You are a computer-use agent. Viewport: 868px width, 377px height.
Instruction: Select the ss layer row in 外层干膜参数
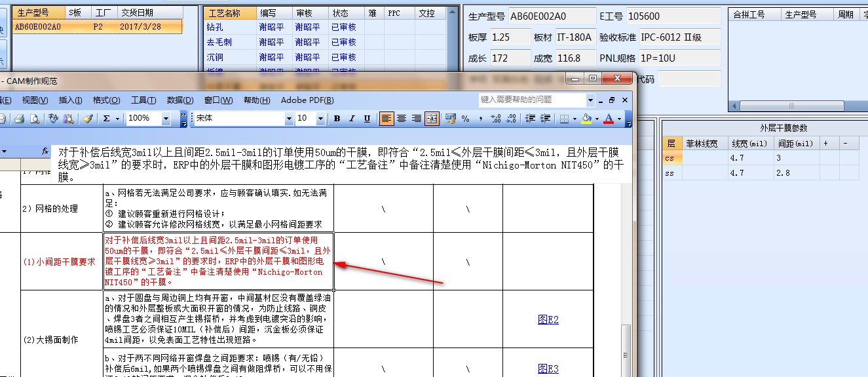tap(760, 173)
